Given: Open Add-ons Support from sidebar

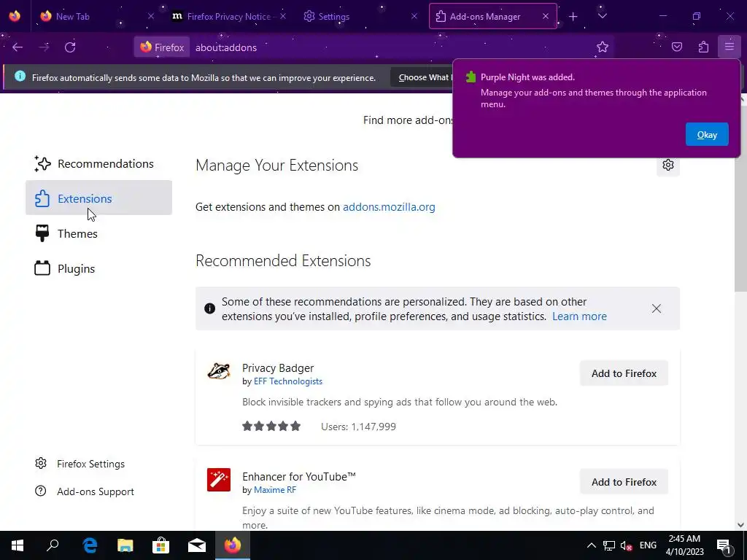Looking at the screenshot, I should (x=85, y=491).
